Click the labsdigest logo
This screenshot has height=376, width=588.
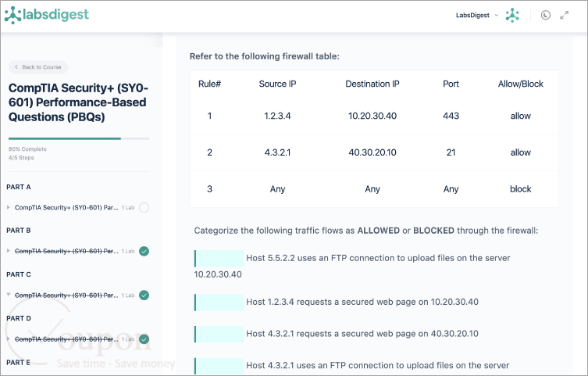pyautogui.click(x=47, y=15)
